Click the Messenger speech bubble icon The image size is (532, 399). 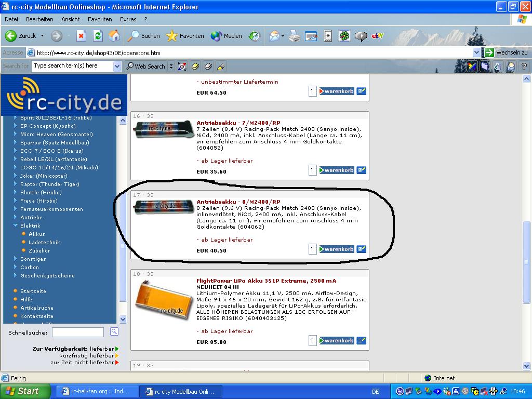click(361, 36)
